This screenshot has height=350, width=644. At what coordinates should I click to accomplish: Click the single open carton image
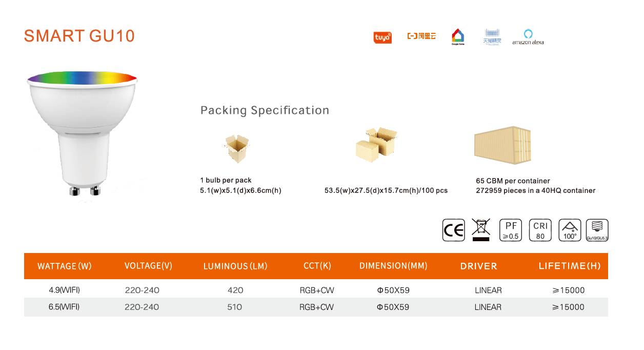coord(237,149)
